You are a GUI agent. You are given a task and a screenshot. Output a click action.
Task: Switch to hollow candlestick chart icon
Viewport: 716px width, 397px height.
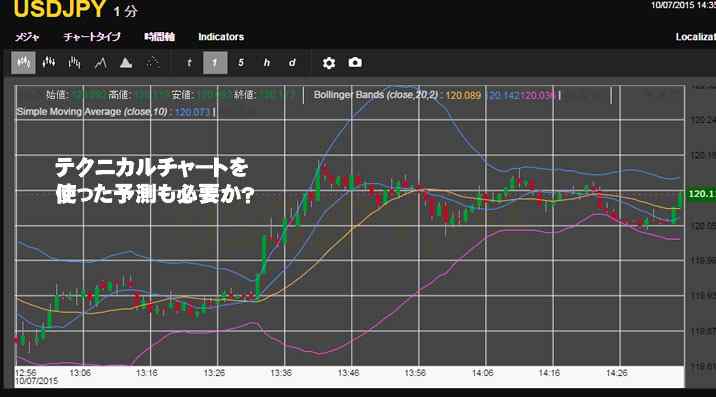pyautogui.click(x=49, y=63)
